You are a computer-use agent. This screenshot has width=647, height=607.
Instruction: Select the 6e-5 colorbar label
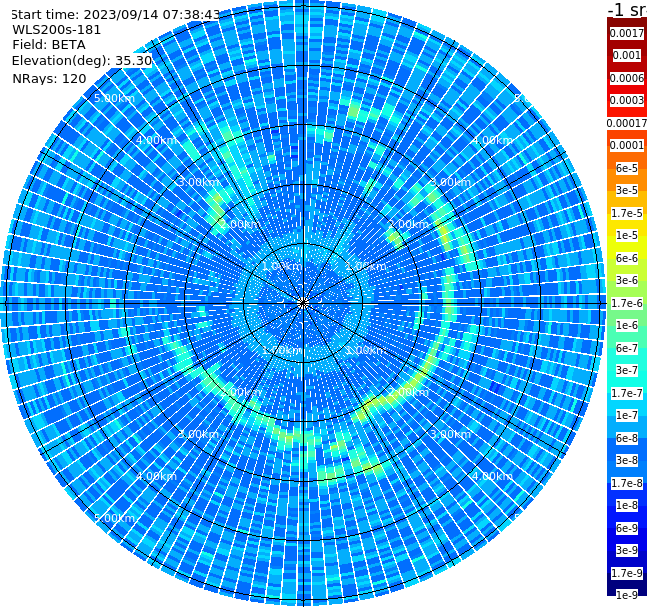(x=626, y=168)
